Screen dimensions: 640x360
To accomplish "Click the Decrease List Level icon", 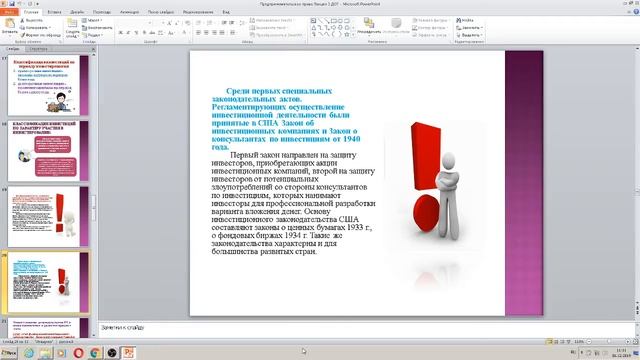I will tap(224, 23).
